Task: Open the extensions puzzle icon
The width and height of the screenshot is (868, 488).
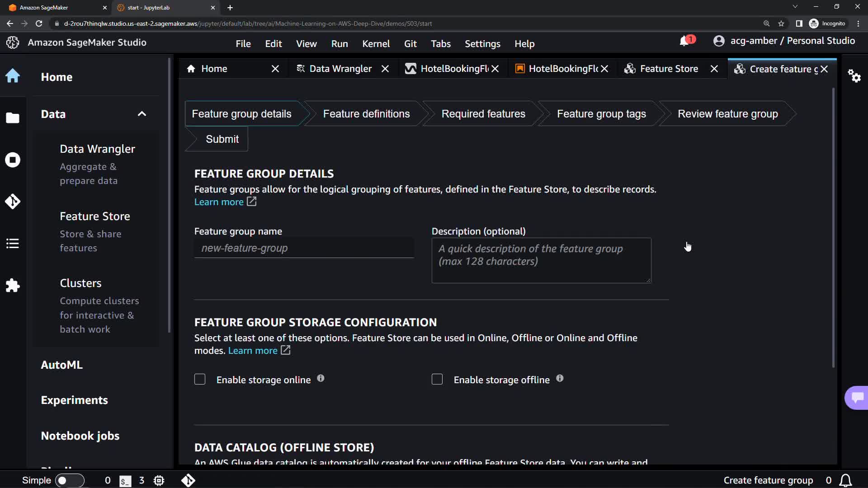Action: [13, 286]
